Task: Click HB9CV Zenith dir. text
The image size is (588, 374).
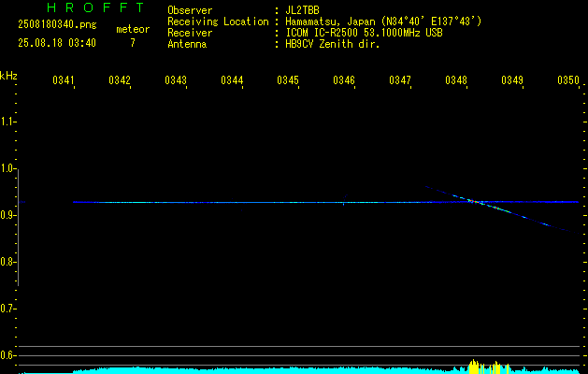Action: [333, 44]
